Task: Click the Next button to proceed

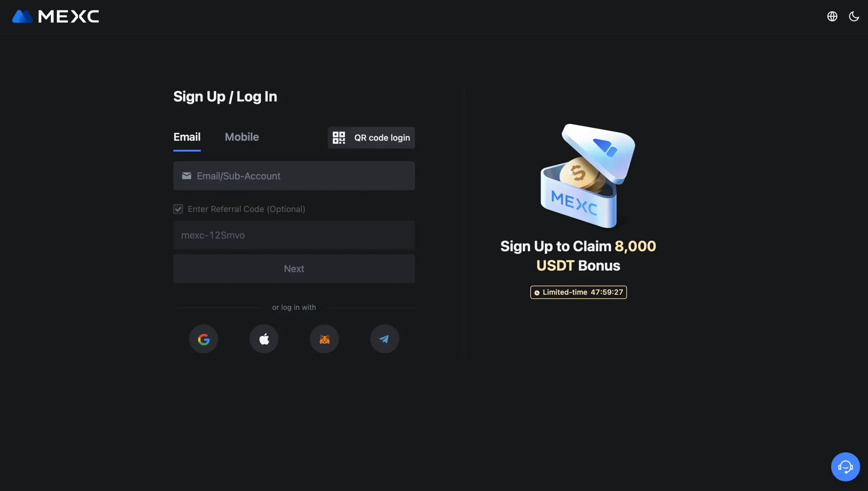Action: (294, 268)
